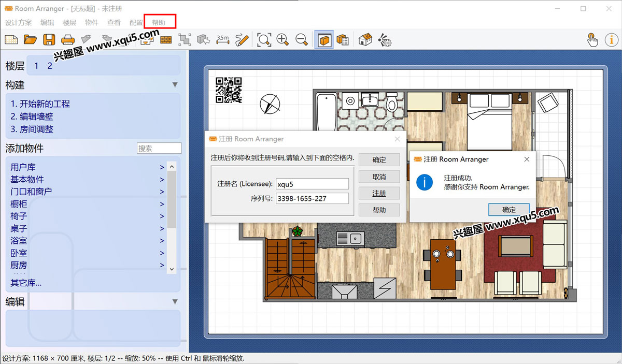Confirm 注册成功 message with 确定
The image size is (622, 364).
[509, 210]
